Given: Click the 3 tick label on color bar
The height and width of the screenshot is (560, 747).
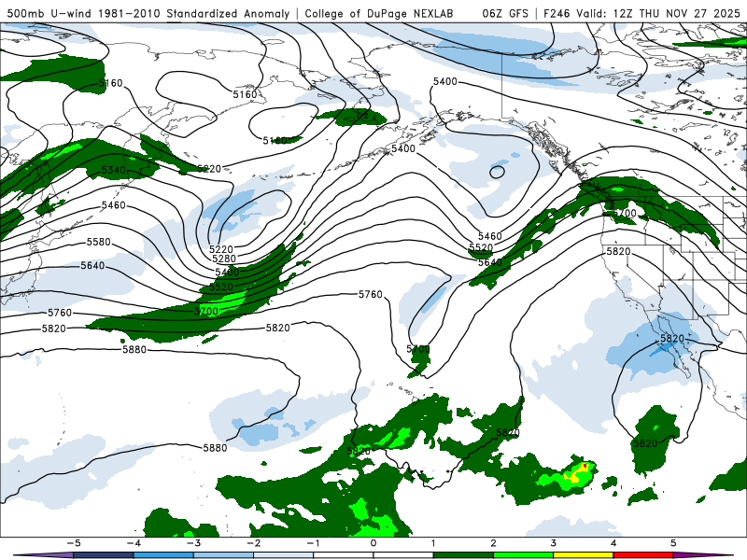Looking at the screenshot, I should (553, 543).
